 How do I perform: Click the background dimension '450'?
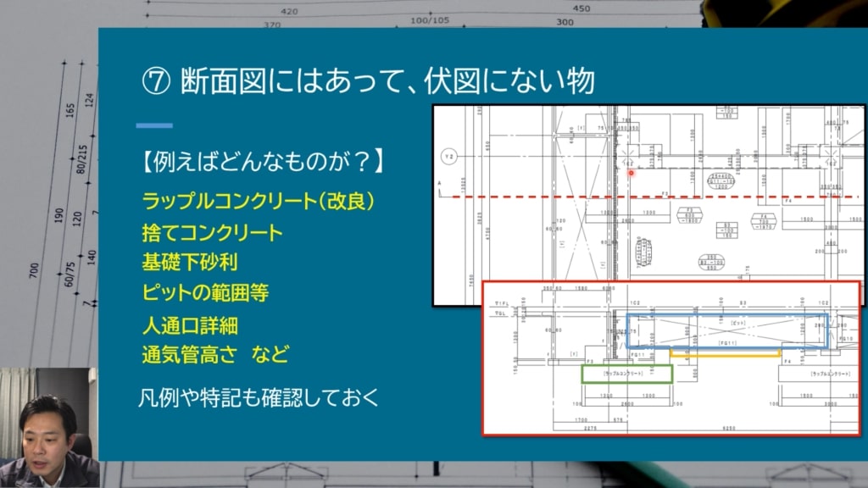pos(581,8)
